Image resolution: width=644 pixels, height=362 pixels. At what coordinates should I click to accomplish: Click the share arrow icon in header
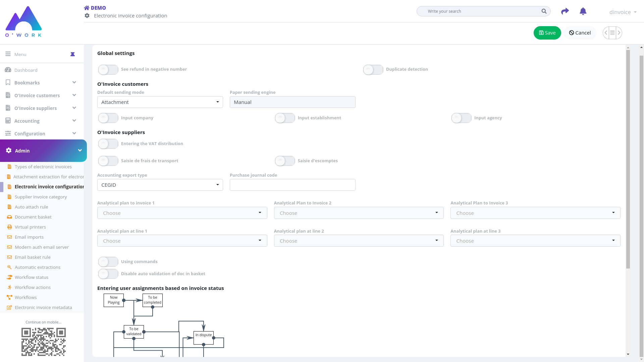[x=565, y=11]
